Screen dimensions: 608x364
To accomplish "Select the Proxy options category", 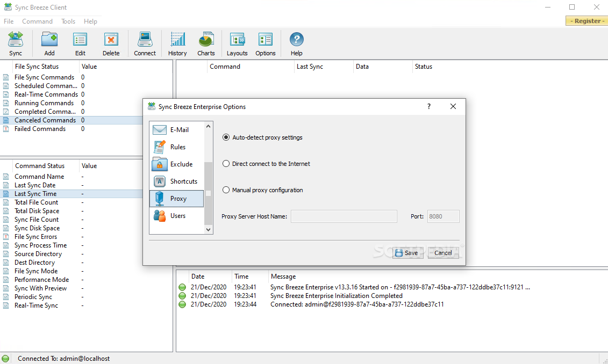I will [x=177, y=199].
